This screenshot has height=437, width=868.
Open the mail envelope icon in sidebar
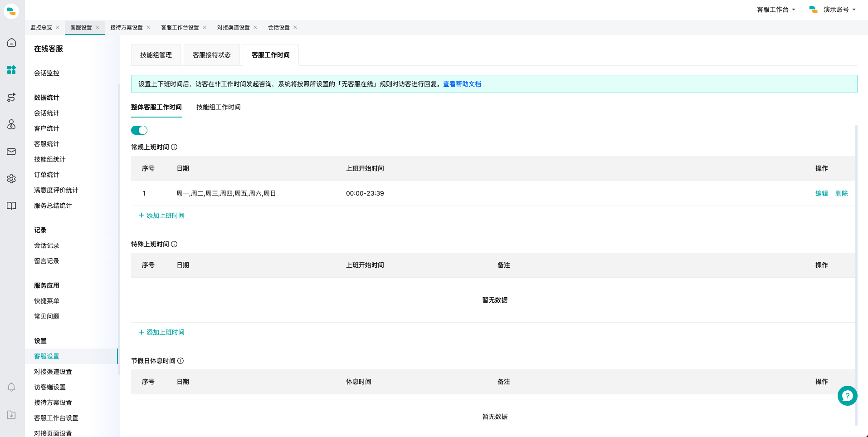tap(11, 152)
